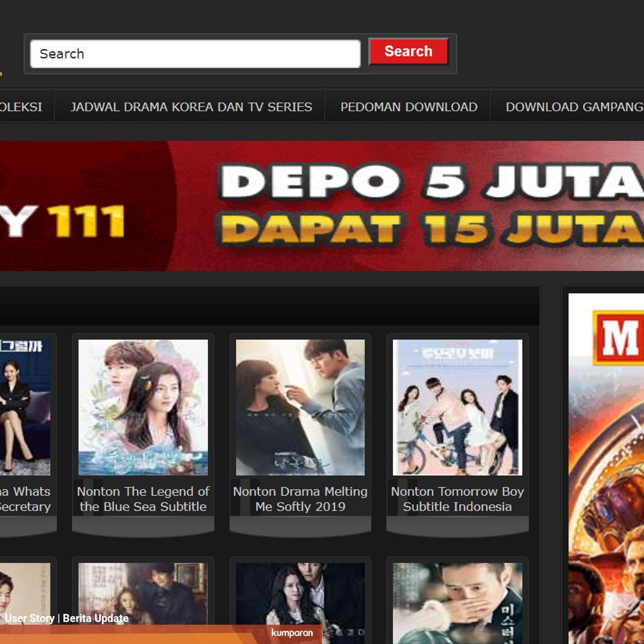The width and height of the screenshot is (644, 644).
Task: Open the sidebar movie poster advertisement
Action: tap(606, 469)
